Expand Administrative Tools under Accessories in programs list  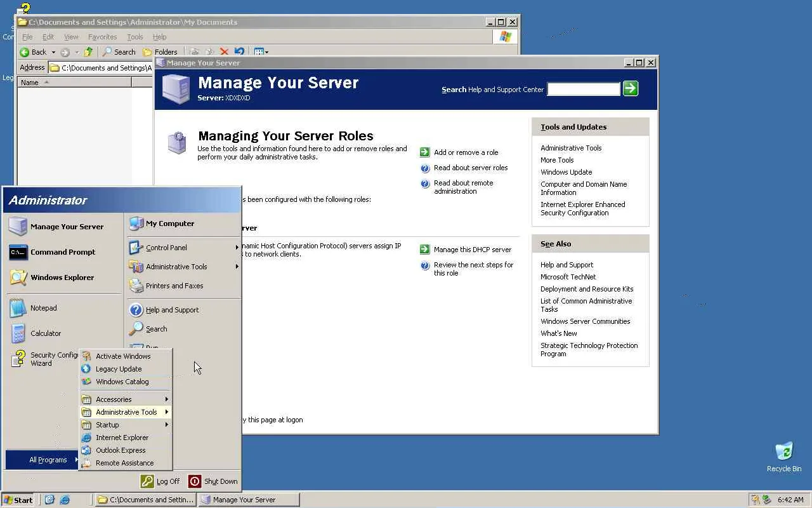(125, 412)
